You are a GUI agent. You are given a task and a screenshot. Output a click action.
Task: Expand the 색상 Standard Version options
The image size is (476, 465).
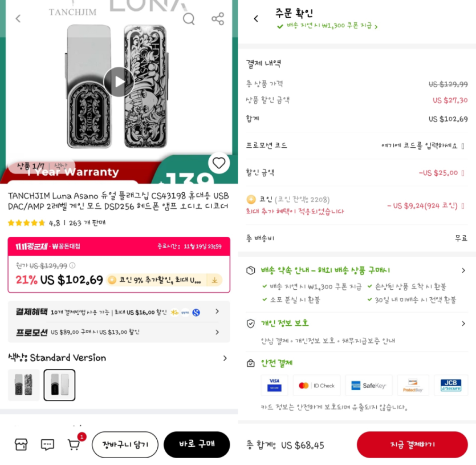(119, 358)
